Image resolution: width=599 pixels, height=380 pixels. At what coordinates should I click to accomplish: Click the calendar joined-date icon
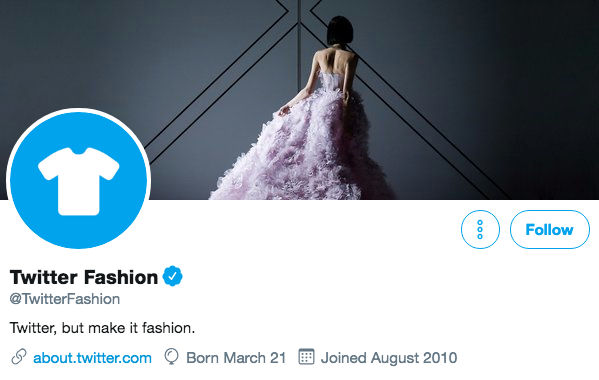tap(306, 357)
